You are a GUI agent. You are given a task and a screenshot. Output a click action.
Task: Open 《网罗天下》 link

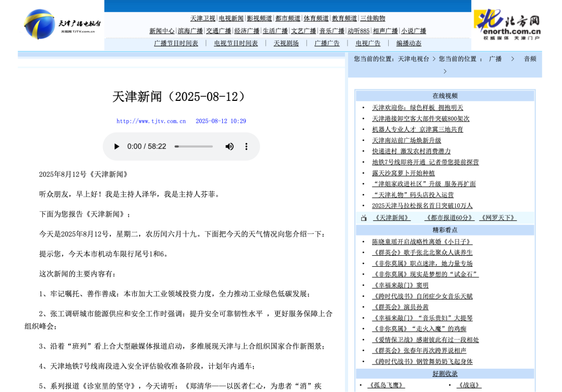point(498,218)
